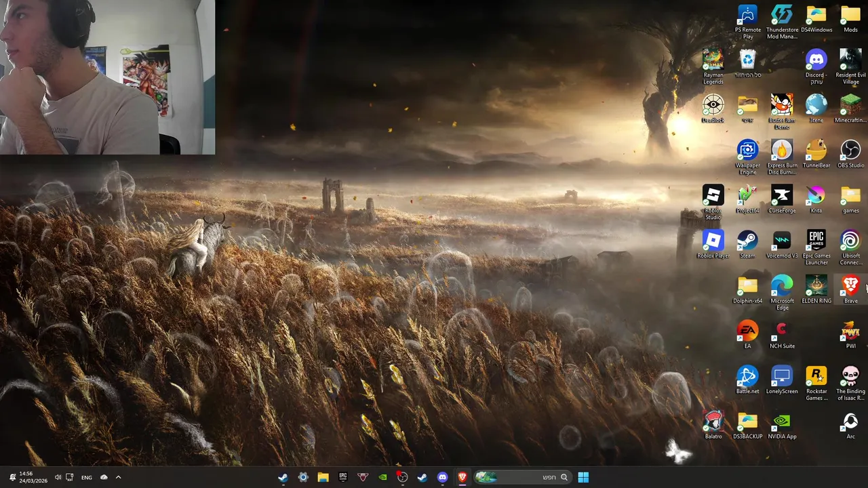The image size is (868, 488).
Task: Open the gear settings taskbar icon
Action: [x=303, y=477]
